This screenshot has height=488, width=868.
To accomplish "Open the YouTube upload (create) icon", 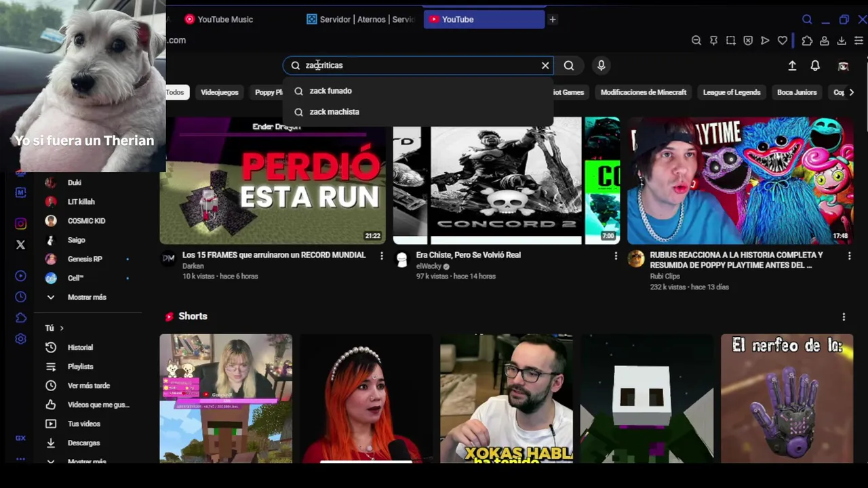I will tap(792, 65).
